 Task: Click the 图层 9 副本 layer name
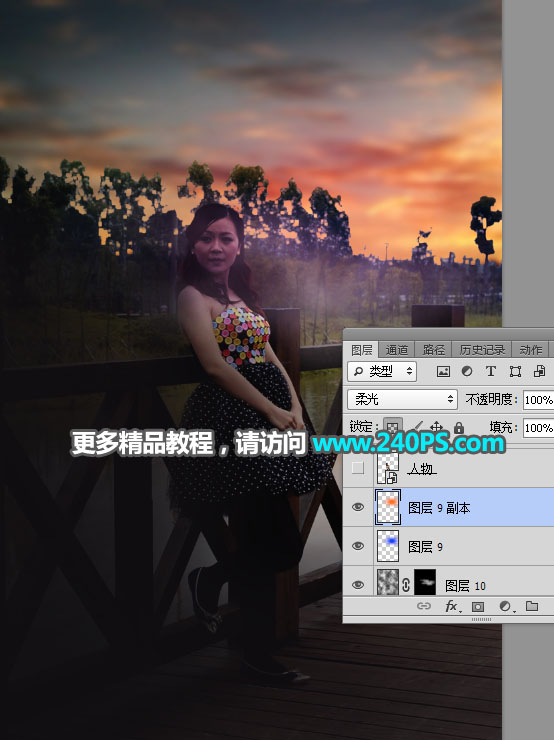pyautogui.click(x=439, y=508)
